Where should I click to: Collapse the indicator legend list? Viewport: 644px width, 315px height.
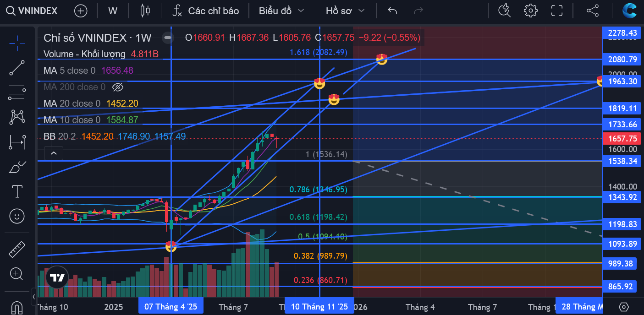coord(54,153)
